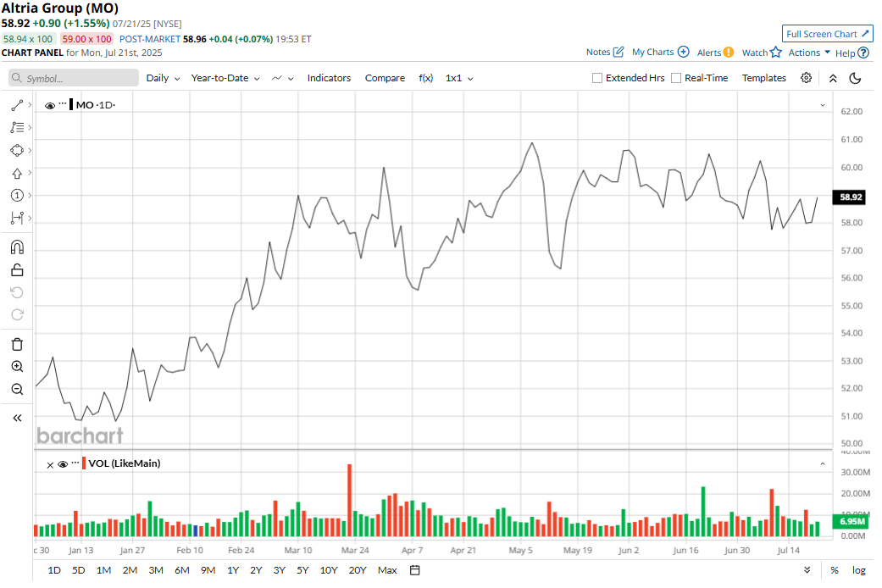Collapse the main chart pane chevron
This screenshot has height=588, width=882.
[x=823, y=105]
